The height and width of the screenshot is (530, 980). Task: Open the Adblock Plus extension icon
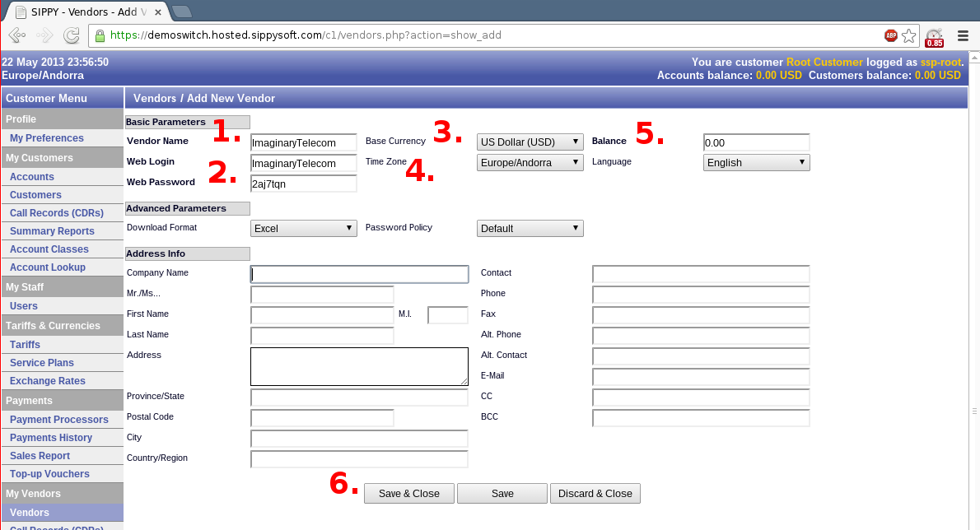(x=890, y=36)
